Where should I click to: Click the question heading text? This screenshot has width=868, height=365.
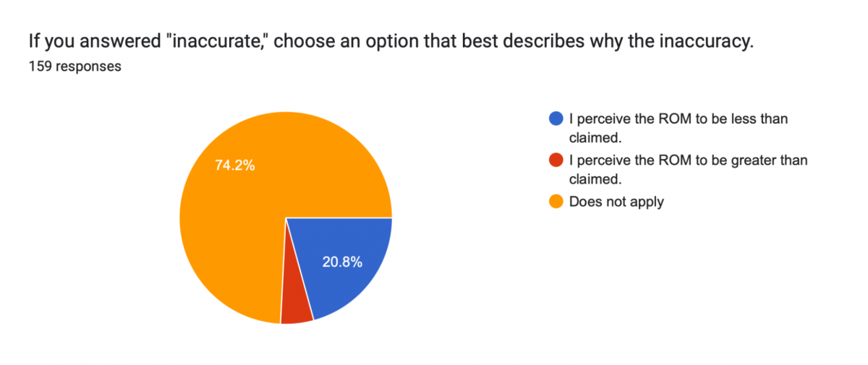pyautogui.click(x=391, y=42)
